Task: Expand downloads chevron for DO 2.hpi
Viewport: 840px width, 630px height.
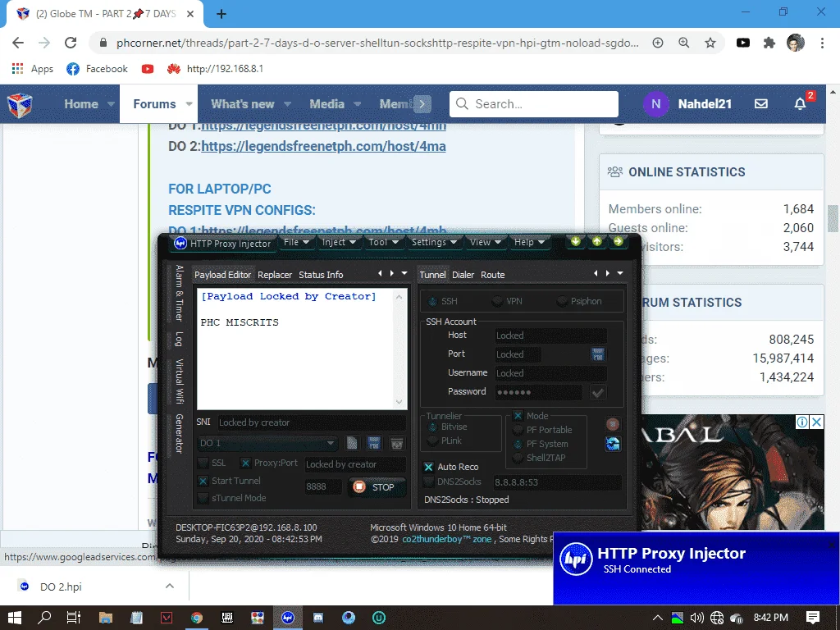Action: coord(170,586)
